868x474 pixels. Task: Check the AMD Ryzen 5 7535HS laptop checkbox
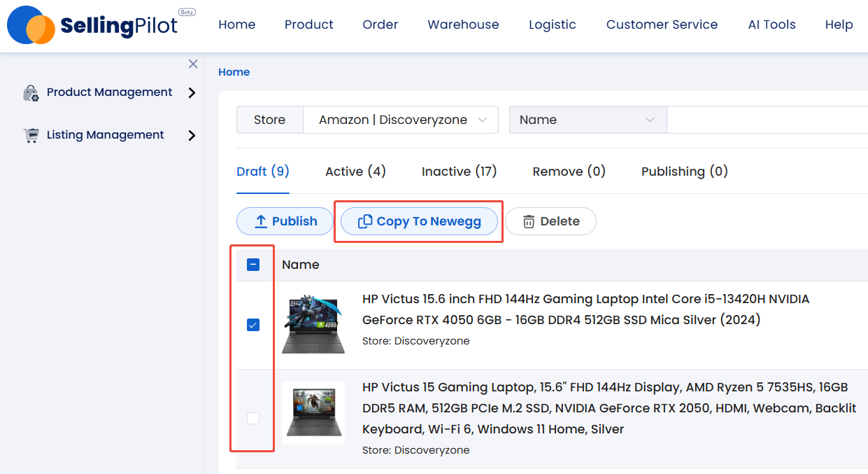pos(253,418)
